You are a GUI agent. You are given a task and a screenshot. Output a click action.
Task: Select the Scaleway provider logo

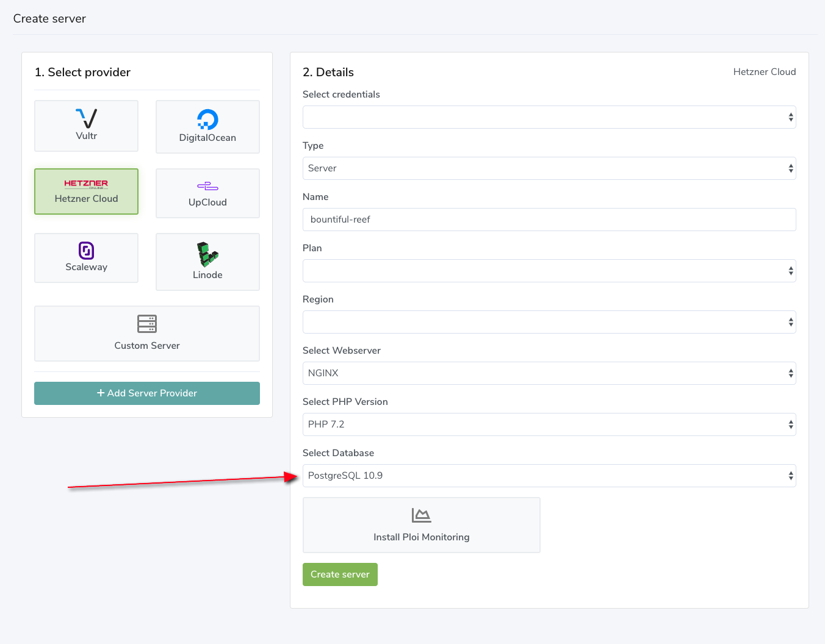click(x=86, y=250)
